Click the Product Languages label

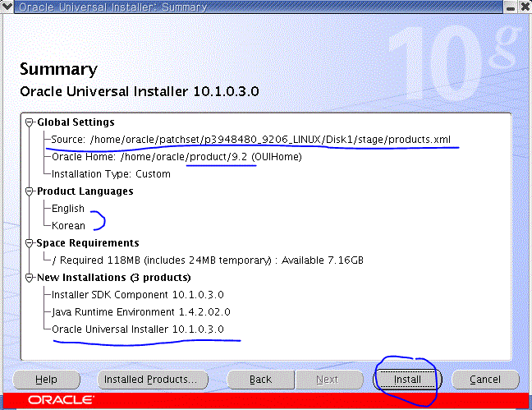(85, 191)
